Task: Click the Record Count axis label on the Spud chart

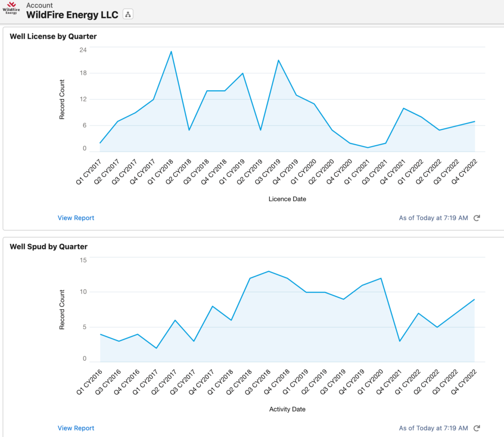Action: 61,309
